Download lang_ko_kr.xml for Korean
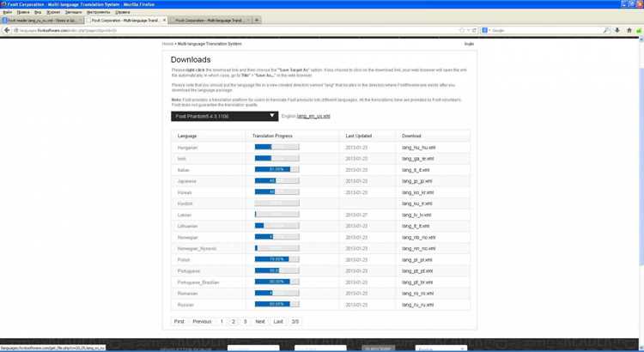The width and height of the screenshot is (644, 352). [x=417, y=192]
